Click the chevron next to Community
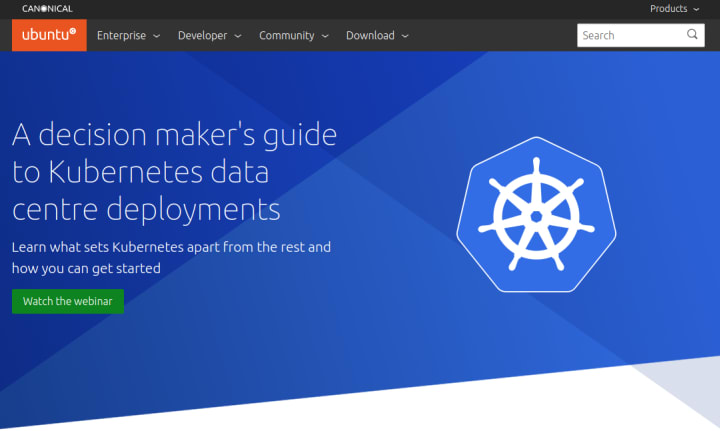Viewport: 720px width, 431px height. click(325, 36)
